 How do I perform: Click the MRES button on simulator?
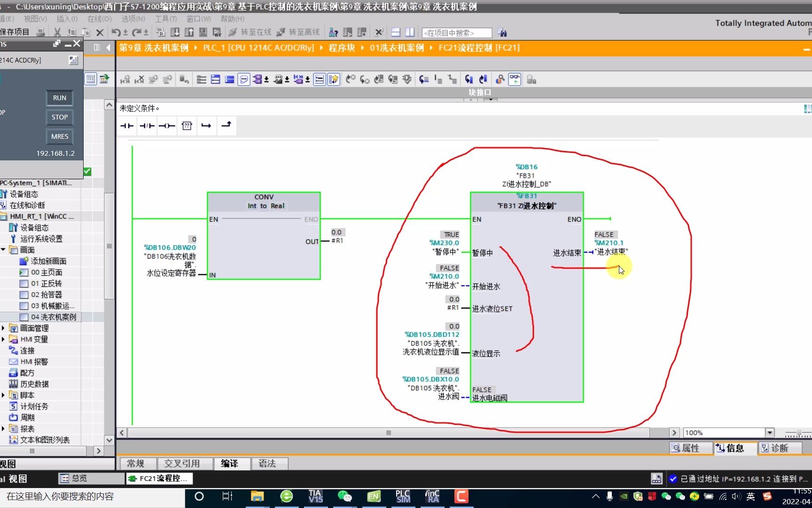click(x=60, y=136)
